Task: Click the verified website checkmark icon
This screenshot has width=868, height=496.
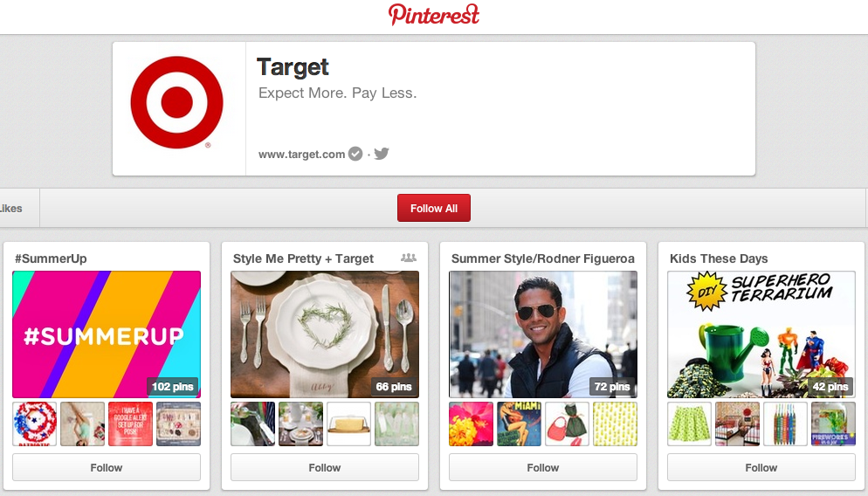Action: point(355,154)
